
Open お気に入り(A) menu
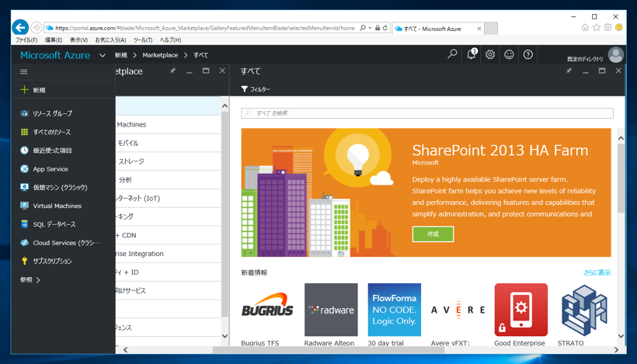(110, 40)
